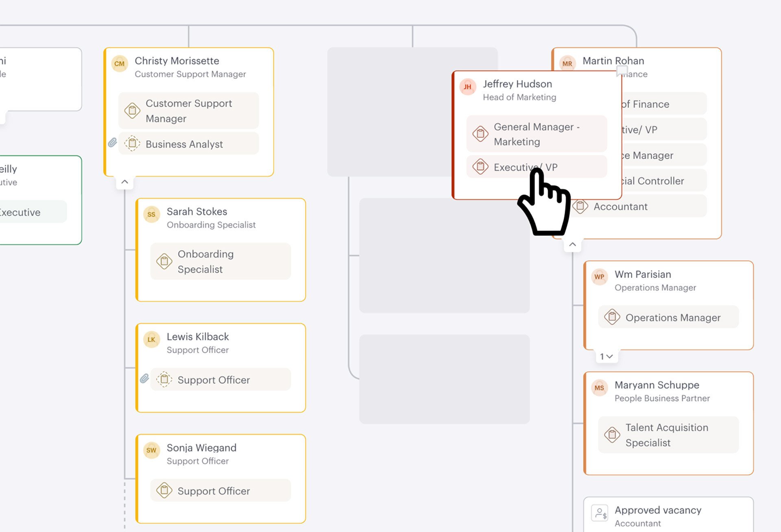Click the flag marker on Martin Rohan's card
The height and width of the screenshot is (532, 781).
tap(622, 70)
